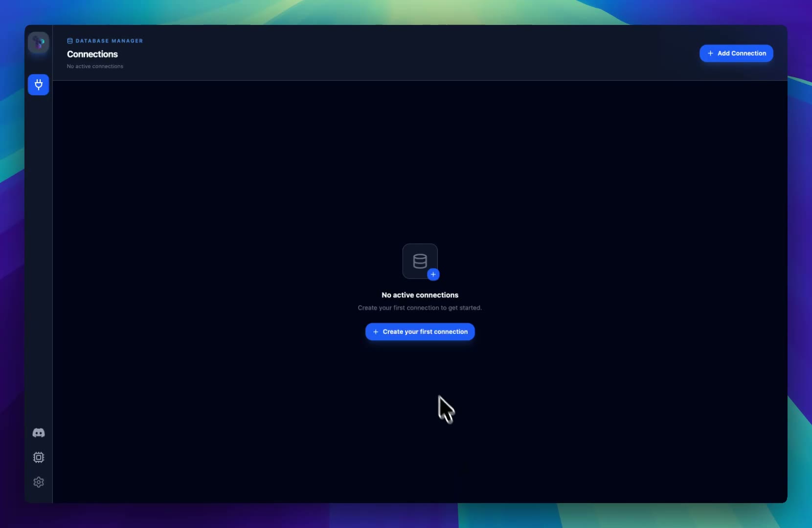This screenshot has width=812, height=528.
Task: Click the bold No active connections message
Action: (420, 295)
